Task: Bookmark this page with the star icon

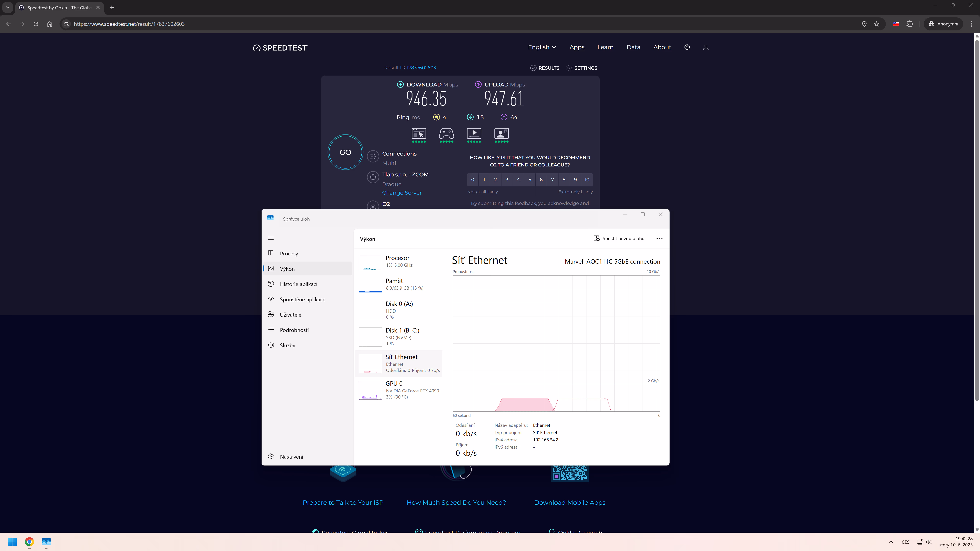Action: pos(876,24)
